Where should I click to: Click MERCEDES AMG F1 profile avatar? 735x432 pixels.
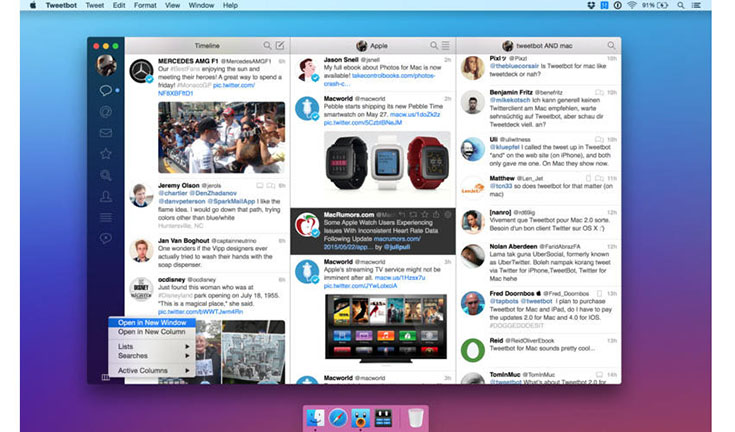tap(142, 71)
